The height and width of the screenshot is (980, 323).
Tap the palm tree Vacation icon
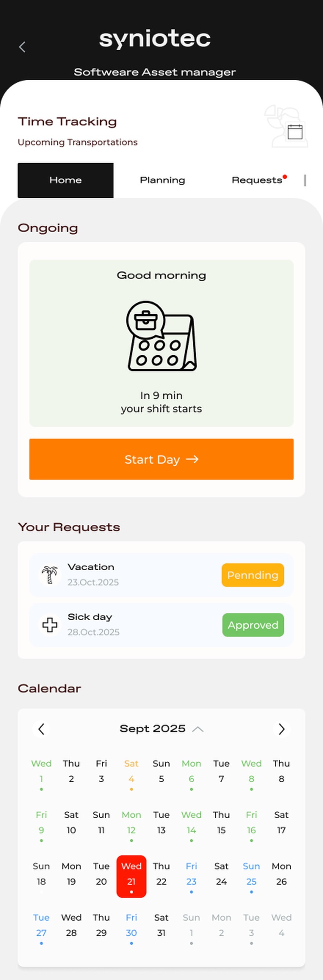tap(50, 575)
